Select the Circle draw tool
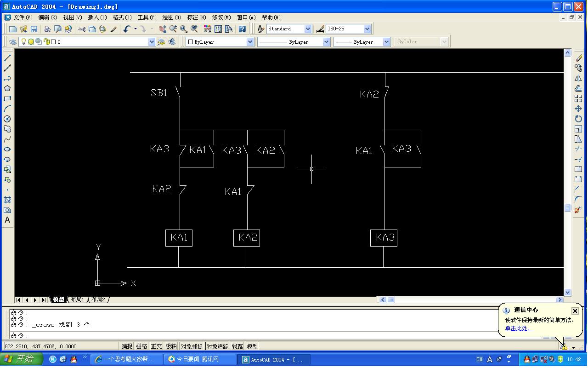 7,119
